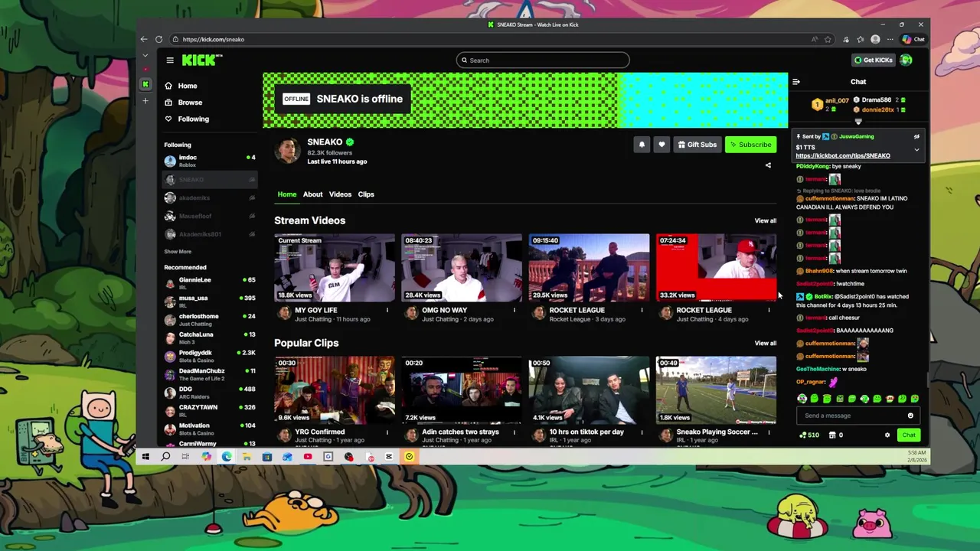Click the Subscribe button
Viewport: 980px width, 551px height.
point(750,145)
